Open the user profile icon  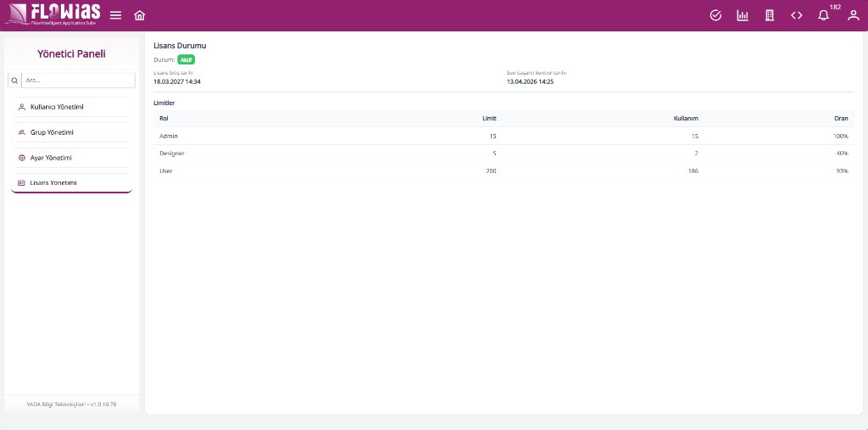coord(853,15)
